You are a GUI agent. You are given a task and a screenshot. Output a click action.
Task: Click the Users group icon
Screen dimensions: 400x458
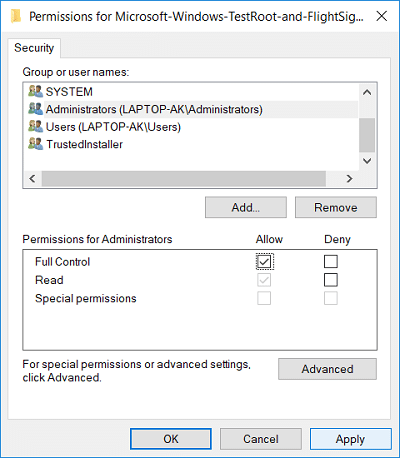pos(35,127)
